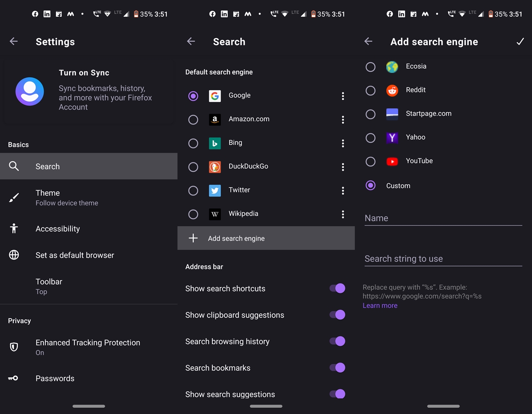The width and height of the screenshot is (532, 414).
Task: Open Toolbar position setting
Action: (x=89, y=286)
